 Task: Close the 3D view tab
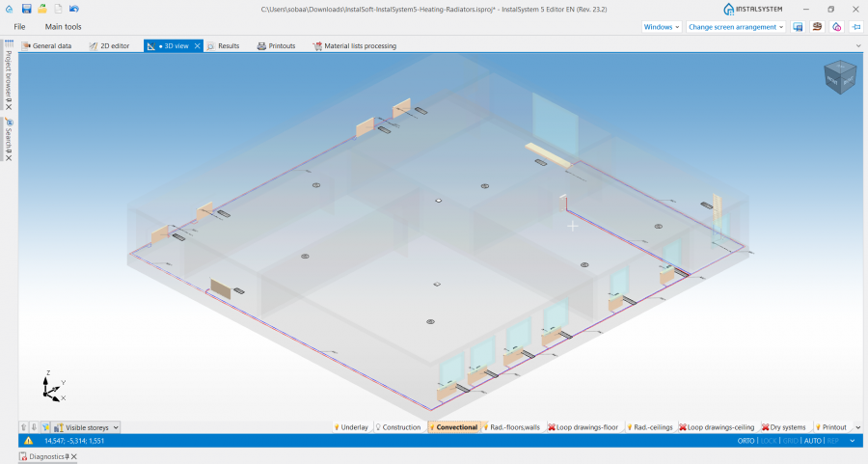[198, 45]
